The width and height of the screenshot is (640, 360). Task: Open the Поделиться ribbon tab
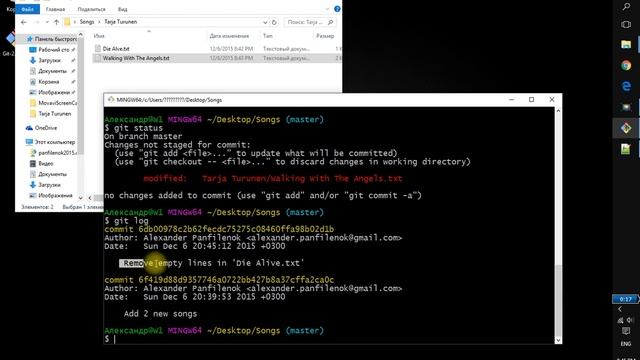pyautogui.click(x=91, y=9)
